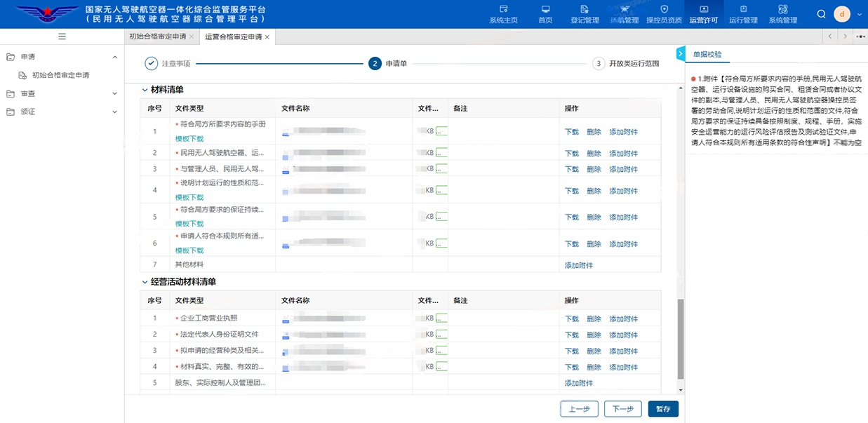Close the 运营合格审定申请 tab
Image resolution: width=868 pixels, height=423 pixels.
click(267, 36)
